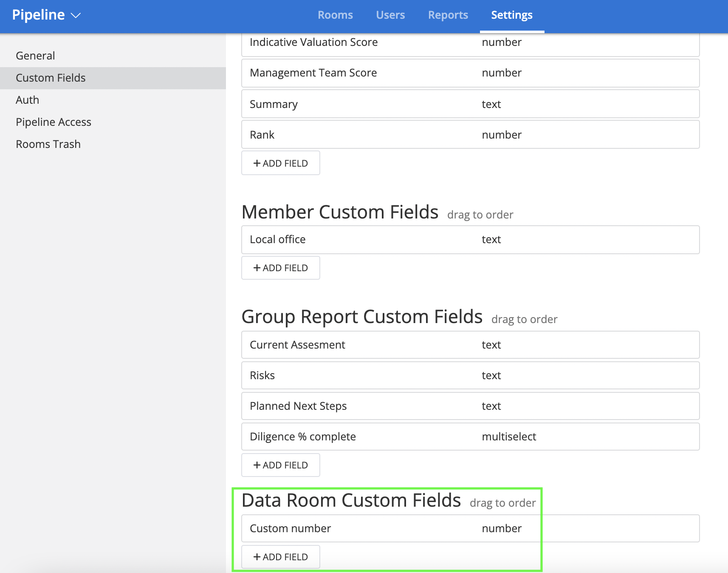
Task: Select the Custom Fields sidebar entry
Action: click(51, 77)
